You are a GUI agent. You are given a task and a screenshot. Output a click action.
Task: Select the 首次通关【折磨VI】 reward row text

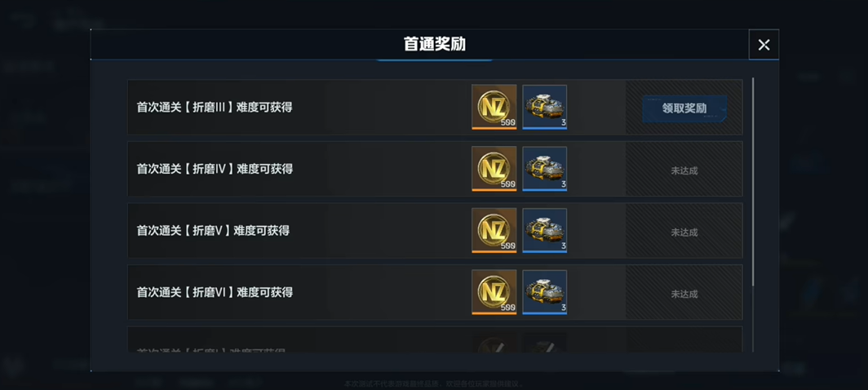click(x=215, y=292)
